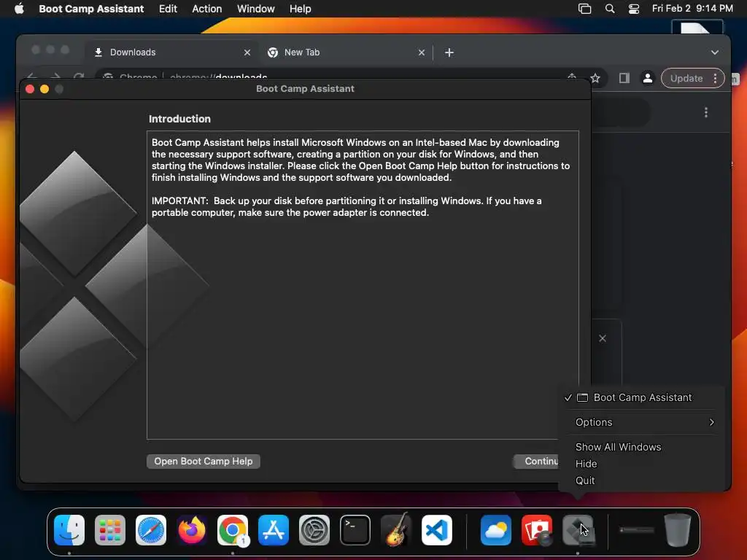Open the Action menu
The image size is (747, 560).
pyautogui.click(x=206, y=9)
